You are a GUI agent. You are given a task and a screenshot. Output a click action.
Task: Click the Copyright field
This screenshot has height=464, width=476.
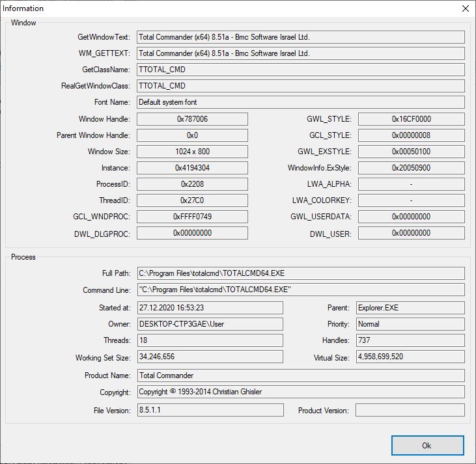pos(300,392)
